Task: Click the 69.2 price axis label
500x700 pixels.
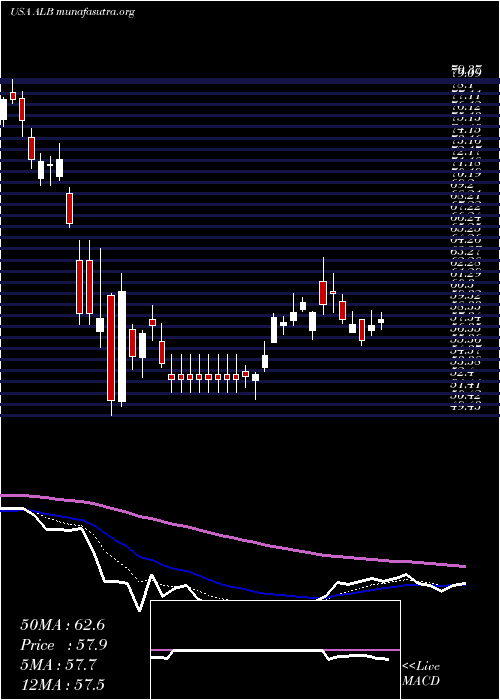Action: [462, 185]
